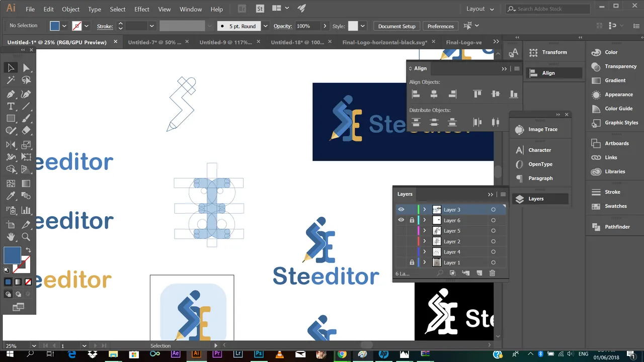
Task: Select the Paintbrush tool
Action: 26,119
